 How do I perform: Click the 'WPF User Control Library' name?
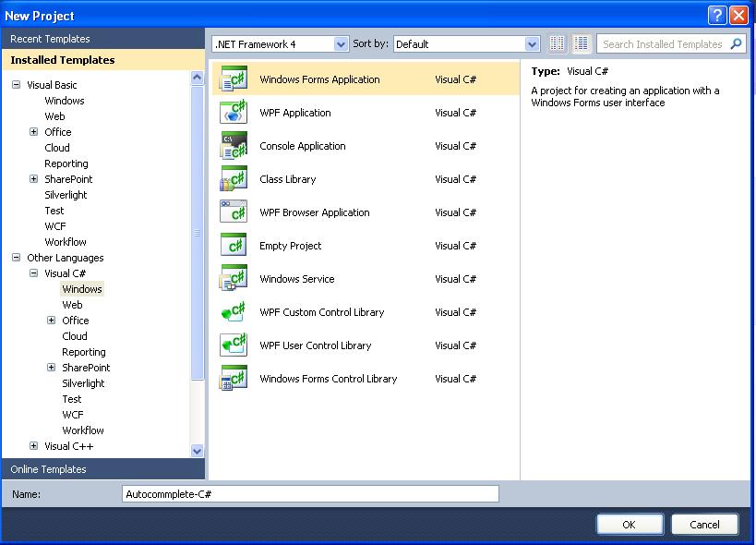[x=316, y=345]
